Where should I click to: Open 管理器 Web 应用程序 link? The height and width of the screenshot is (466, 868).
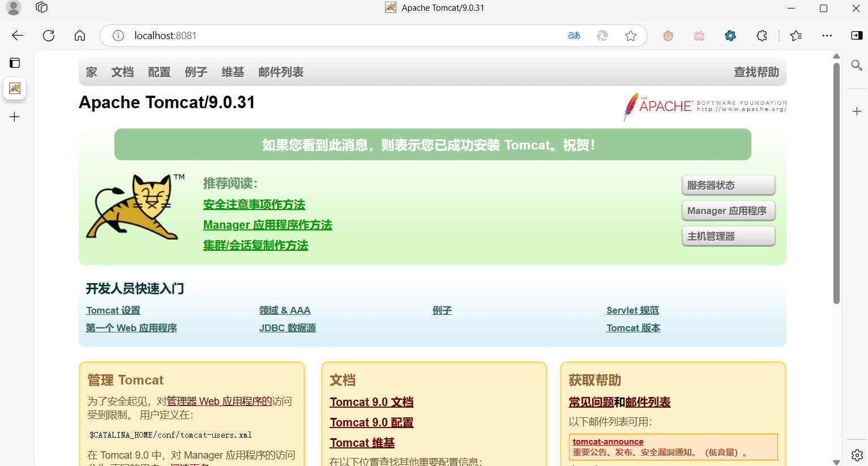pyautogui.click(x=219, y=401)
